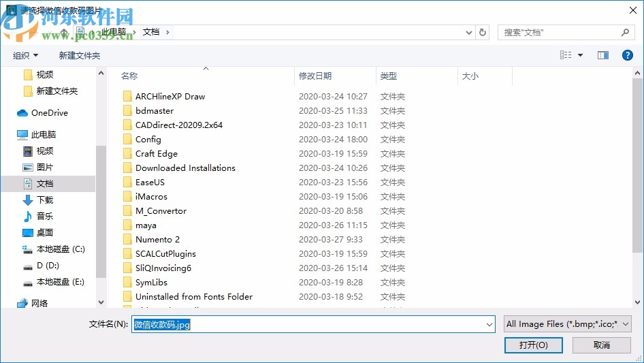The width and height of the screenshot is (644, 363).
Task: Click the D (D:) drive icon
Action: tap(27, 266)
